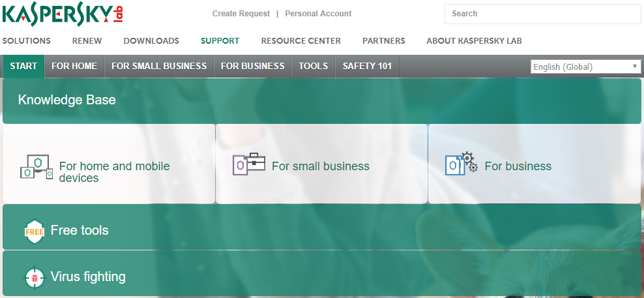Image resolution: width=644 pixels, height=298 pixels.
Task: Open the Knowledge Base banner
Action: (321, 100)
